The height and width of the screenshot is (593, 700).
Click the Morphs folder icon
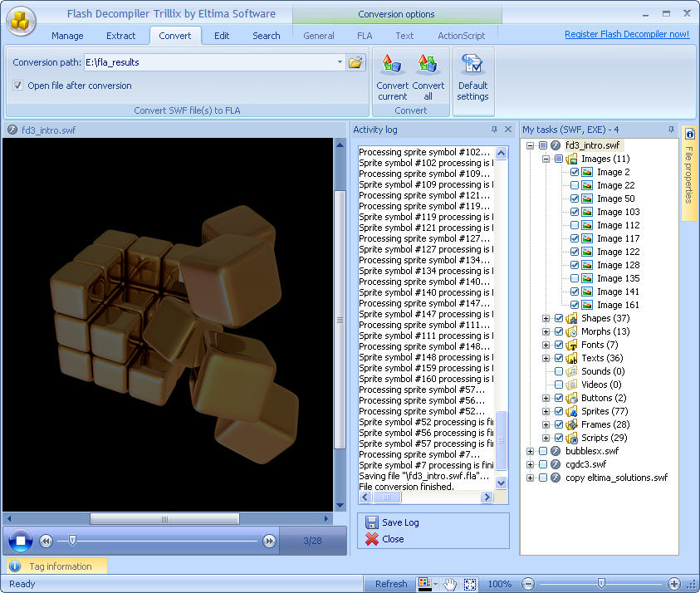[x=571, y=331]
